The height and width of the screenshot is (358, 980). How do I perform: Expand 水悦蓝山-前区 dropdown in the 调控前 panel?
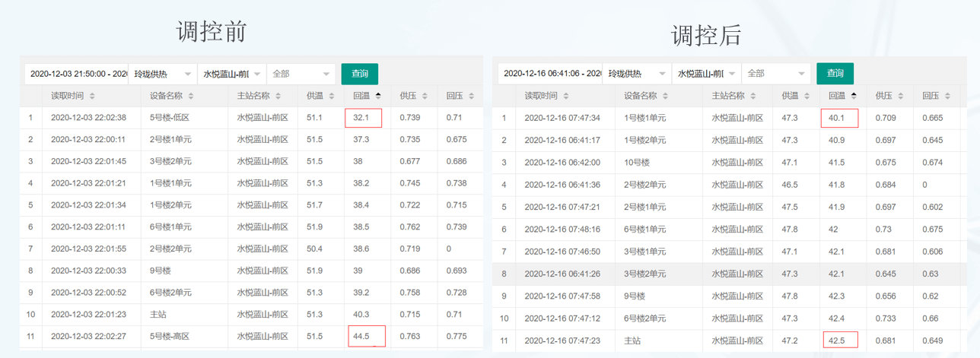tap(232, 74)
